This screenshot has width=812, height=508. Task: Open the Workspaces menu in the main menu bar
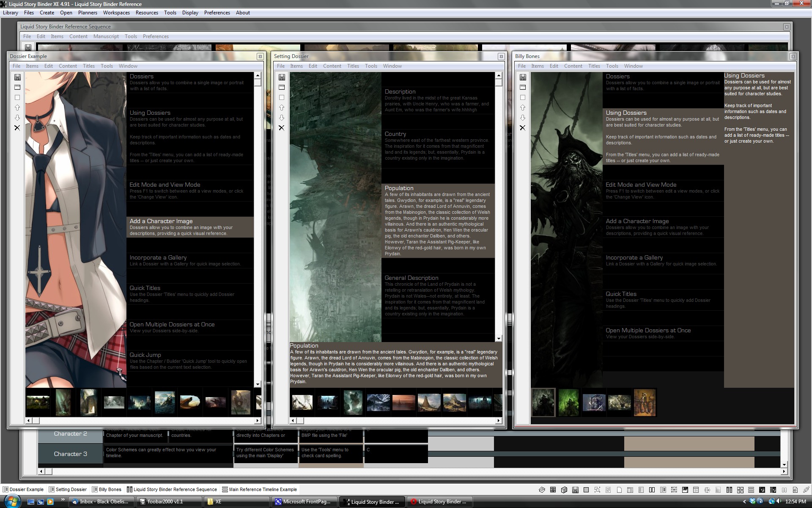pos(116,13)
